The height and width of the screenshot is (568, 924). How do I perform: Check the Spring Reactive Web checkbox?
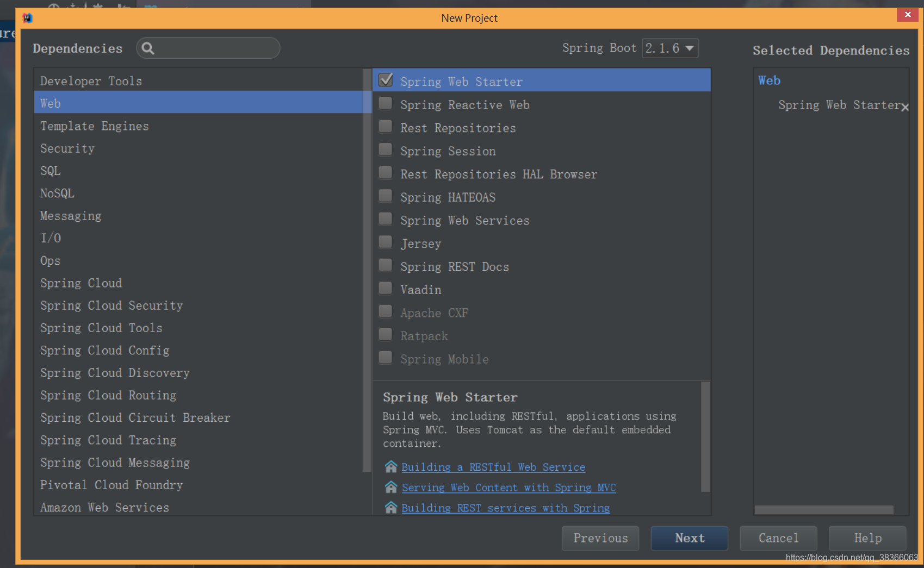click(386, 103)
